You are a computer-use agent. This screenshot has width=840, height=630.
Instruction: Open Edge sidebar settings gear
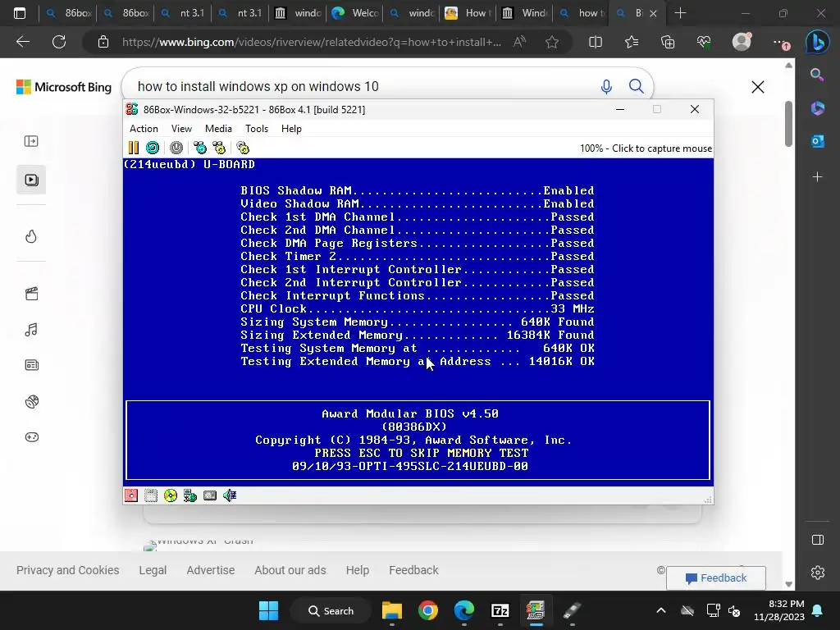point(818,573)
